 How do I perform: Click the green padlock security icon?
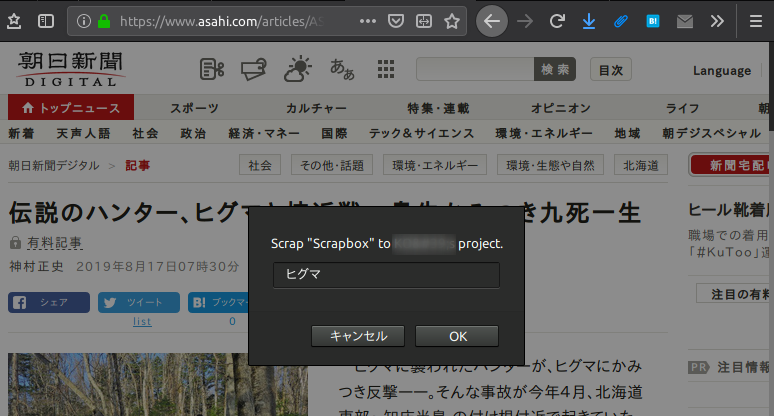(104, 21)
